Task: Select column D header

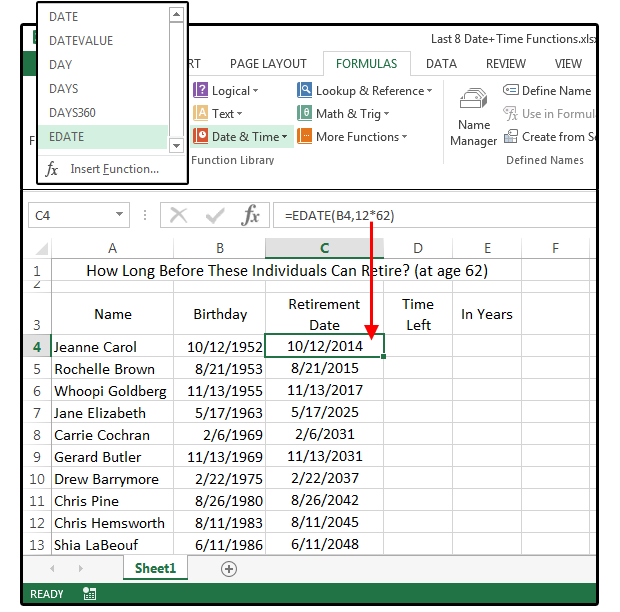Action: pos(418,248)
